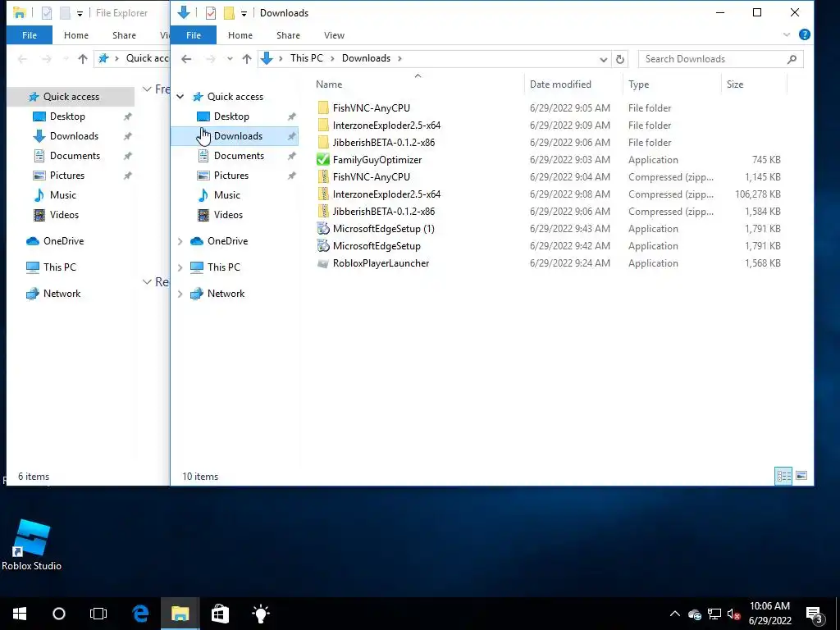Open Microsoft Edge from the taskbar
Screen dimensions: 840x630
point(140,614)
